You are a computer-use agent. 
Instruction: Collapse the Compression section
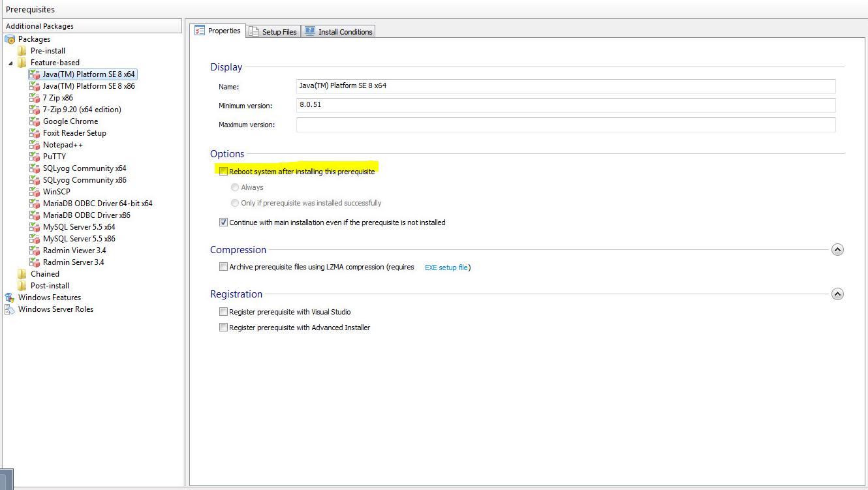pyautogui.click(x=838, y=250)
